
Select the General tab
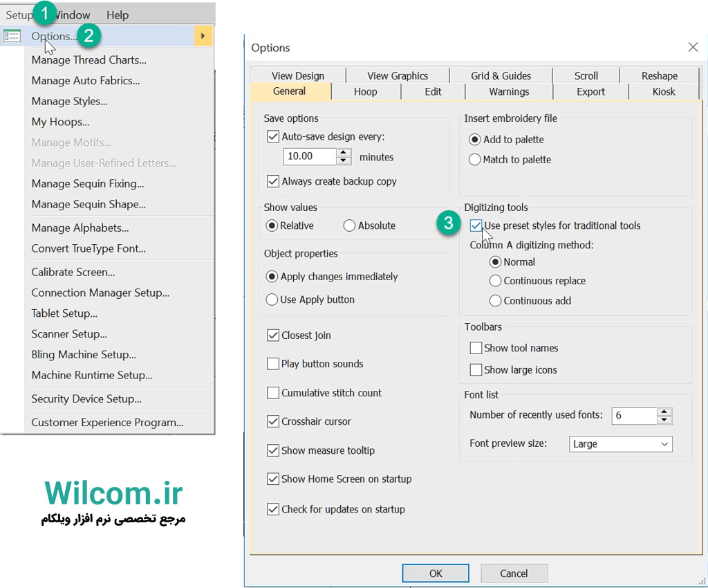point(290,91)
